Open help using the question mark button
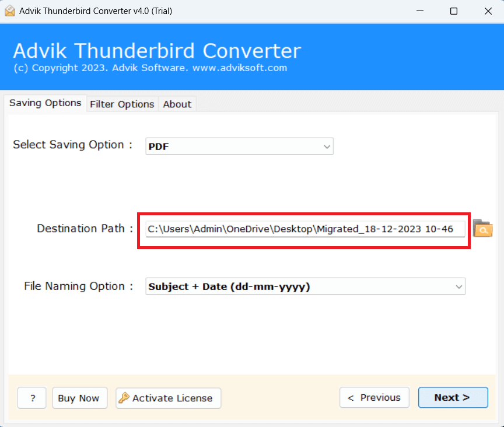This screenshot has height=427, width=504. [x=32, y=398]
